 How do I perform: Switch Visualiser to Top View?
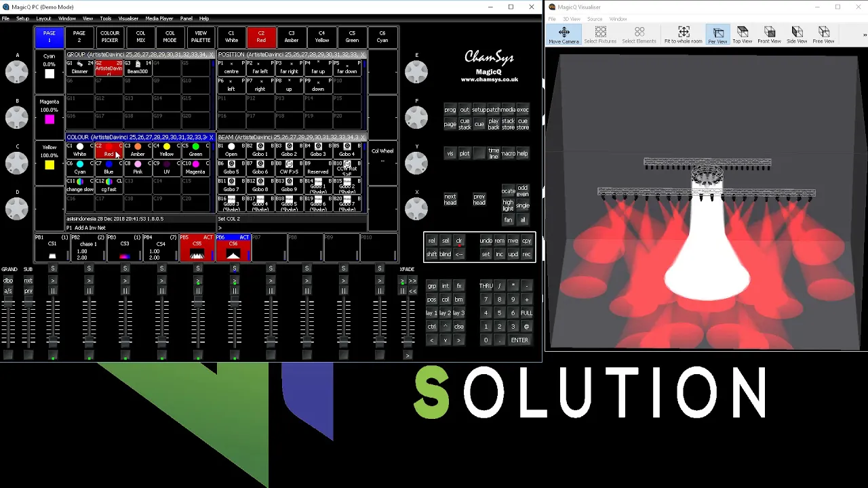743,35
